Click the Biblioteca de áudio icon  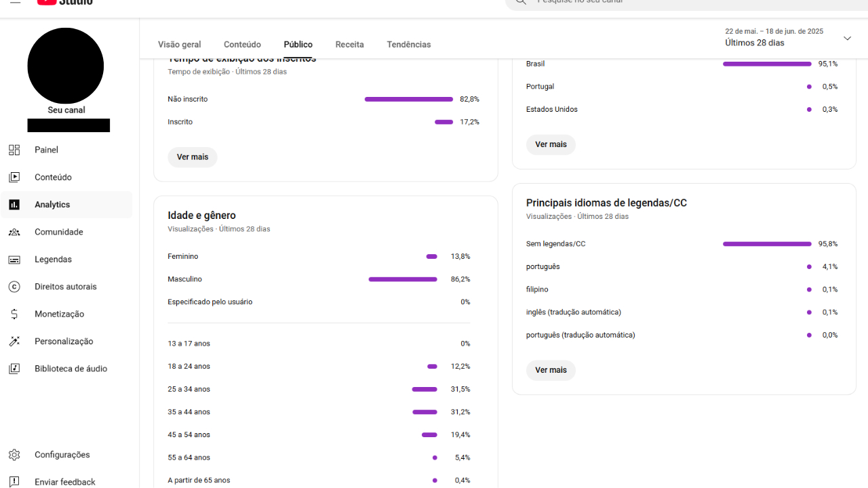point(14,369)
